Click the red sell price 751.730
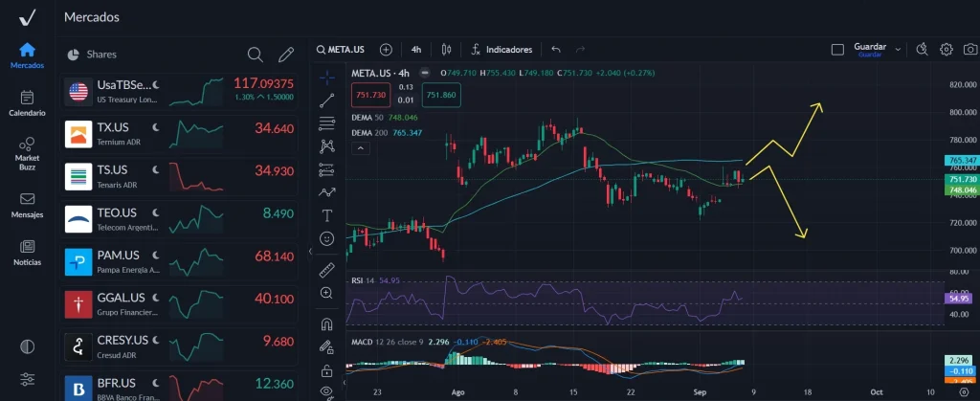 (371, 95)
